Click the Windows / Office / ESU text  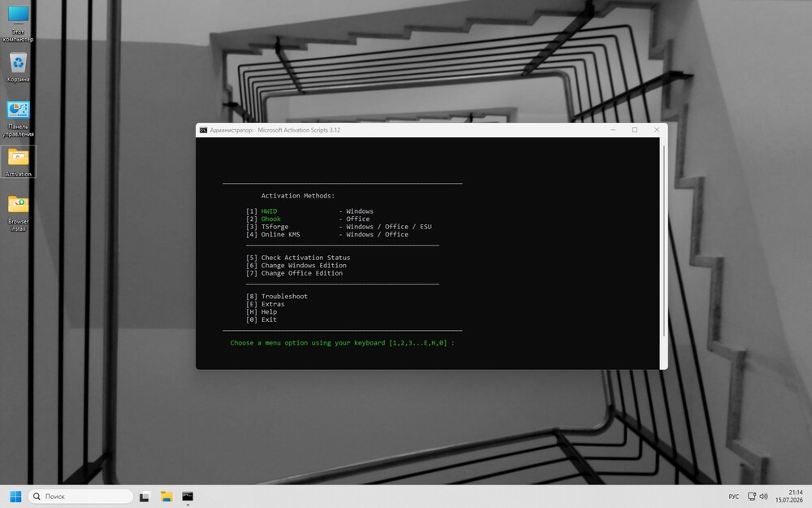[389, 227]
